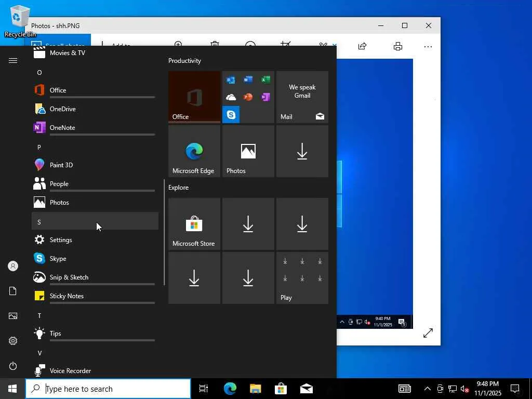Launch Skype from the app list
The width and height of the screenshot is (532, 399).
(95, 259)
